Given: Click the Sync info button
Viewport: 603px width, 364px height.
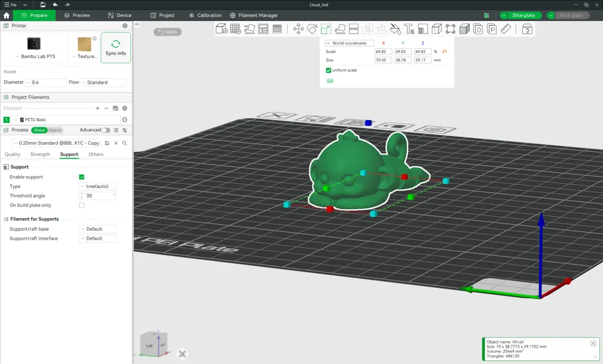Looking at the screenshot, I should [116, 48].
